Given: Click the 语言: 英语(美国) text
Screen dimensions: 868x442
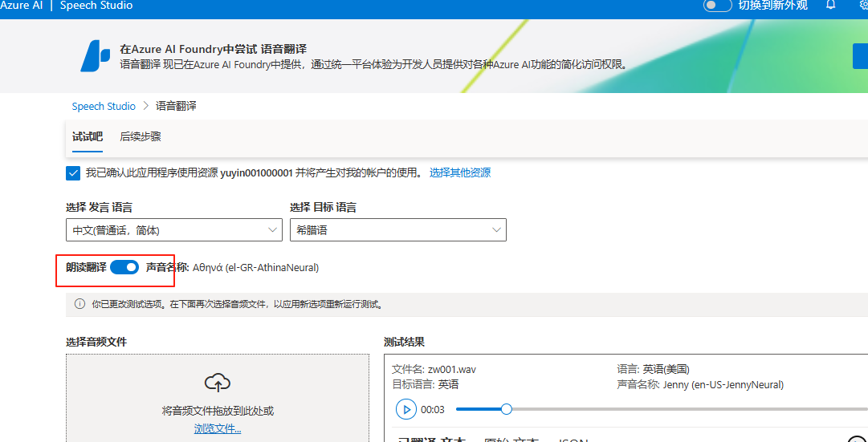Looking at the screenshot, I should tap(654, 370).
